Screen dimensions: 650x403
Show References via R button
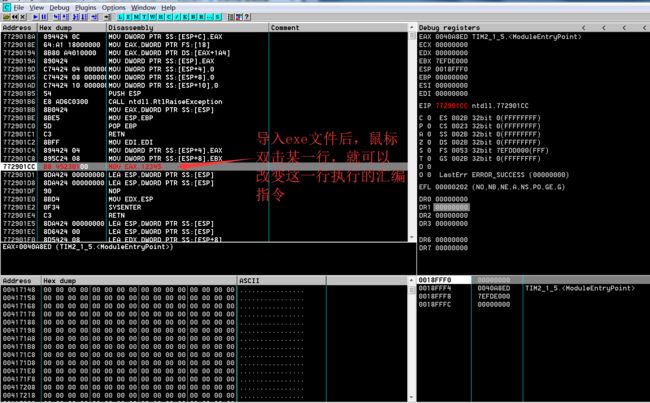(x=201, y=17)
